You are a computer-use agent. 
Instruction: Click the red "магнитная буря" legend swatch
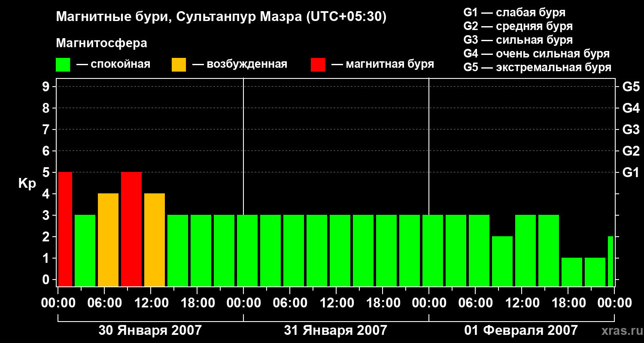[318, 65]
